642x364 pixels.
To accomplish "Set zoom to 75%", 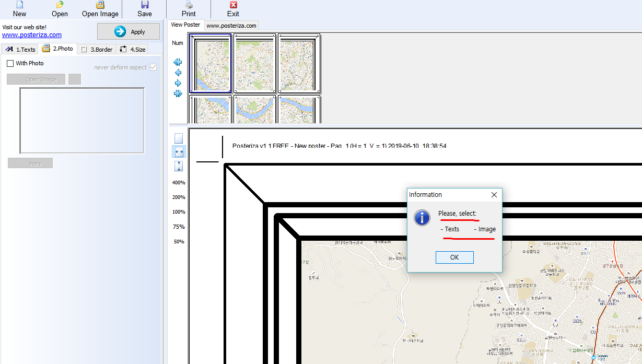I will pyautogui.click(x=179, y=227).
